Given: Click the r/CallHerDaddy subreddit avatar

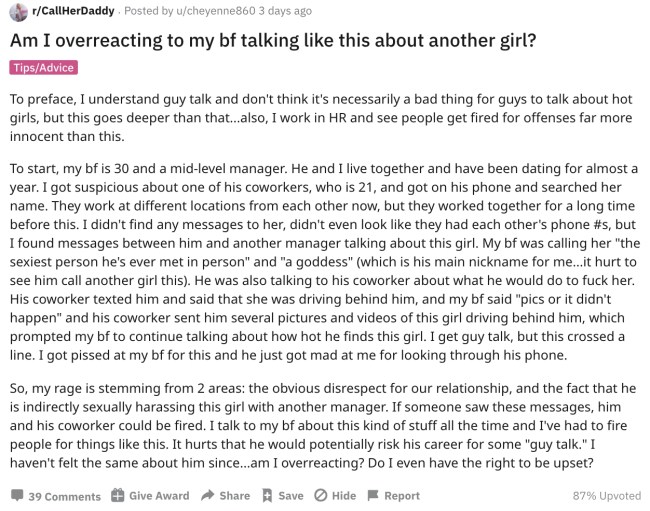Looking at the screenshot, I should 18,12.
